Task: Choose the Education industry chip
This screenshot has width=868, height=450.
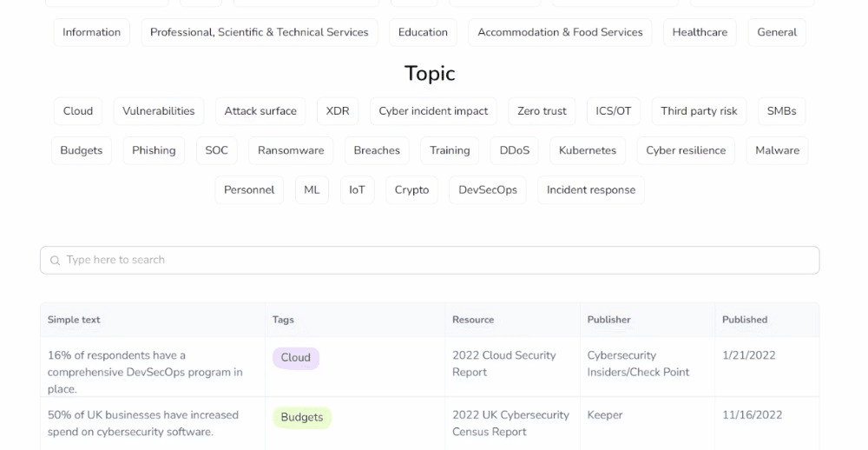Action: click(423, 32)
